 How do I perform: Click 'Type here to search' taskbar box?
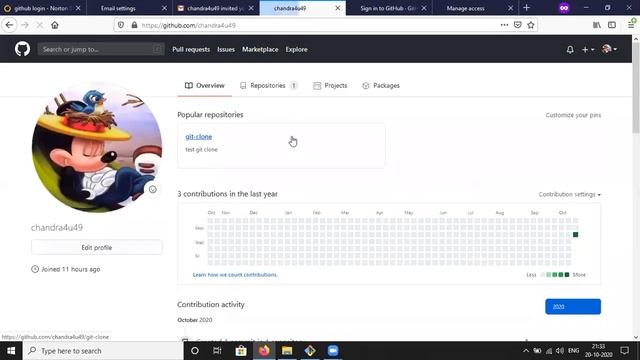coord(103,351)
